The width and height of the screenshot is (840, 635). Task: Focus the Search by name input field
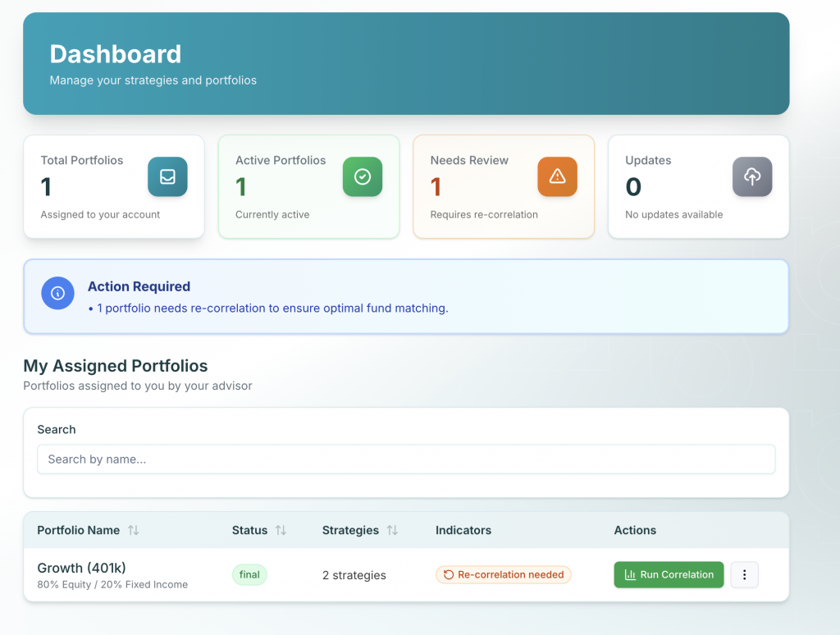coord(406,459)
